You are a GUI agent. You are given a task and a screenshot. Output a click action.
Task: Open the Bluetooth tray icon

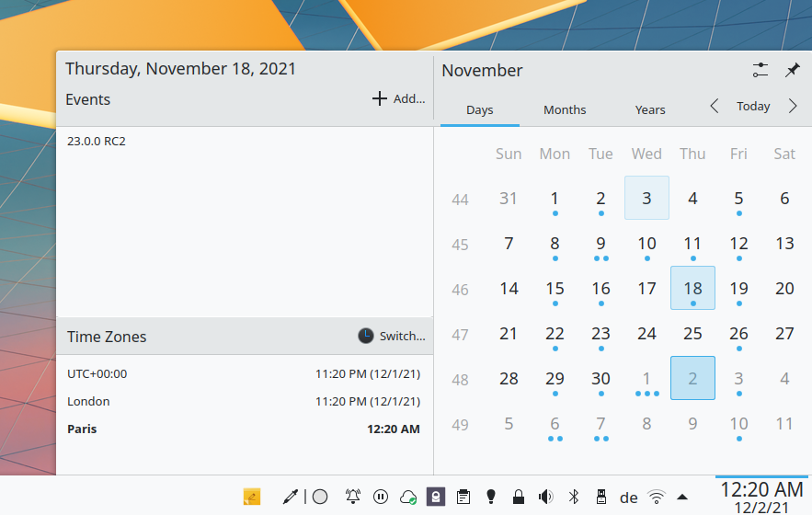574,497
